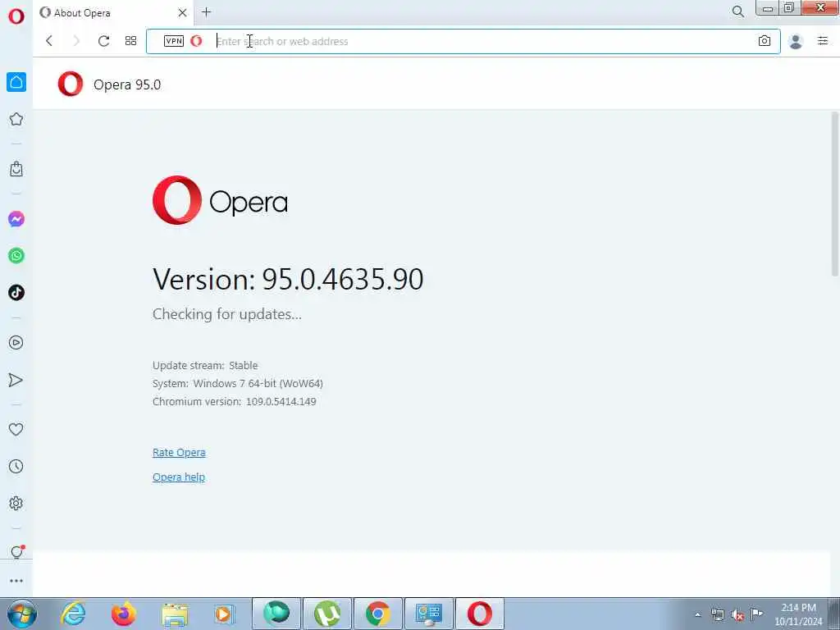Close the About Opera tab

click(182, 12)
